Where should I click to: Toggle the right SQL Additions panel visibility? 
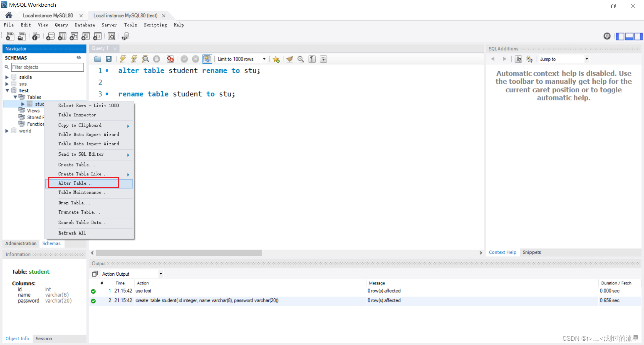coord(638,36)
